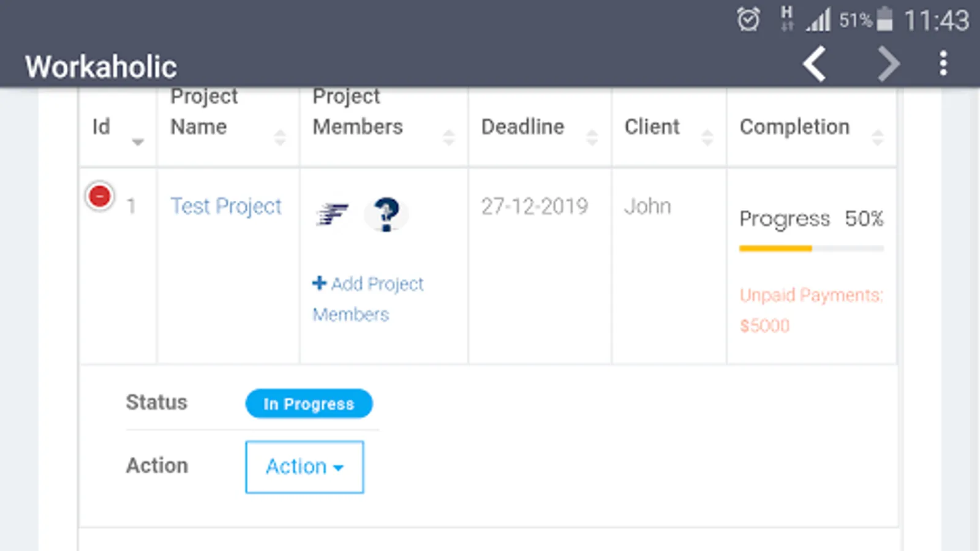Collapse row 1 with red minus icon
The image size is (980, 551).
(x=100, y=197)
